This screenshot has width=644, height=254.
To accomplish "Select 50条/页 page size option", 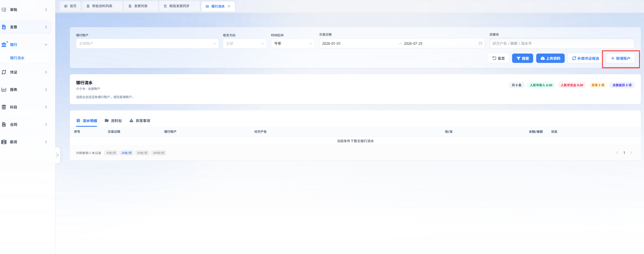I will pyautogui.click(x=142, y=153).
